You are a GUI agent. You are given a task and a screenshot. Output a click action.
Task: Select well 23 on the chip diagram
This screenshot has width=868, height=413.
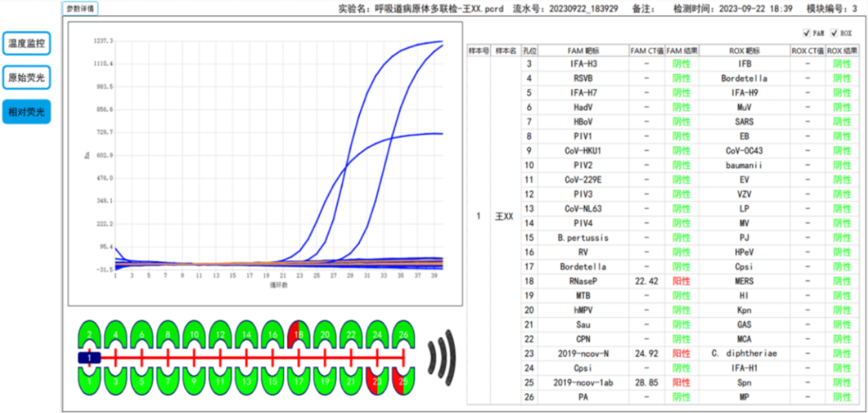pyautogui.click(x=376, y=380)
